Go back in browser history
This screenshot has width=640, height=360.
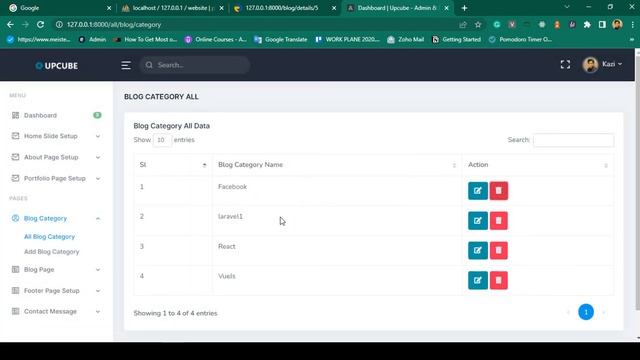(x=10, y=24)
